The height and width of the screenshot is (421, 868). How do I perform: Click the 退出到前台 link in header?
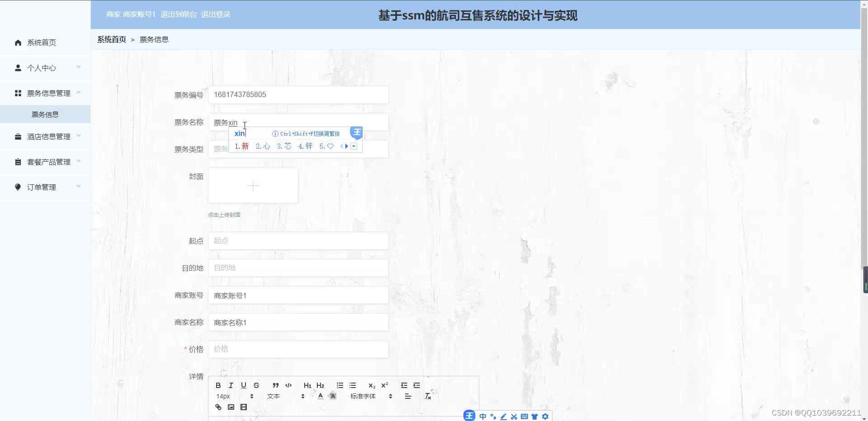point(179,14)
